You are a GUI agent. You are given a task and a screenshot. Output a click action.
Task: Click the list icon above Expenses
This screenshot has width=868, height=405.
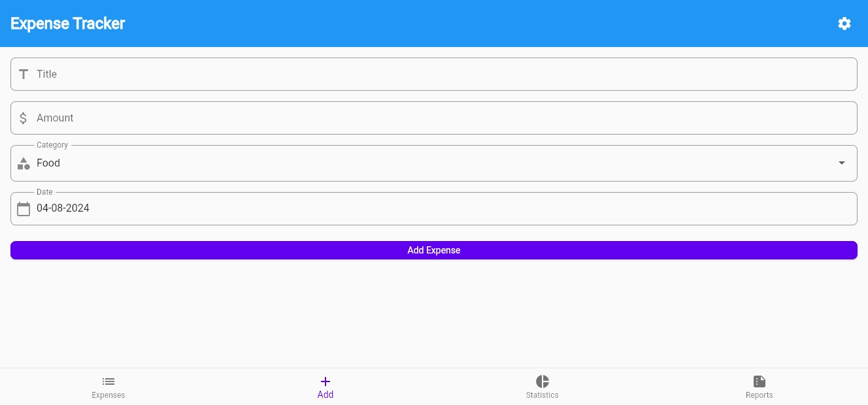click(x=108, y=381)
